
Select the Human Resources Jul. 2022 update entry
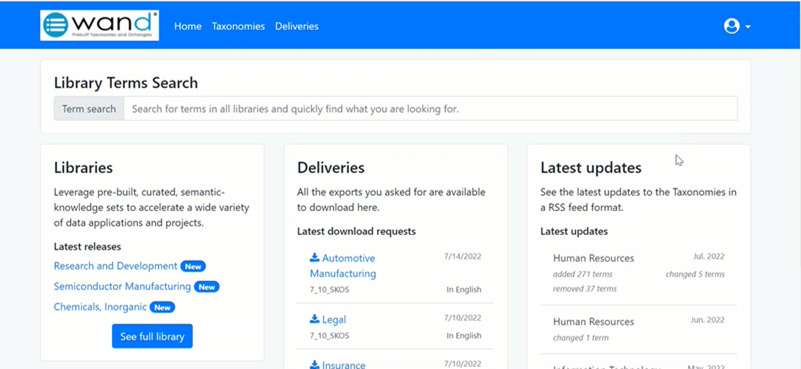point(639,273)
